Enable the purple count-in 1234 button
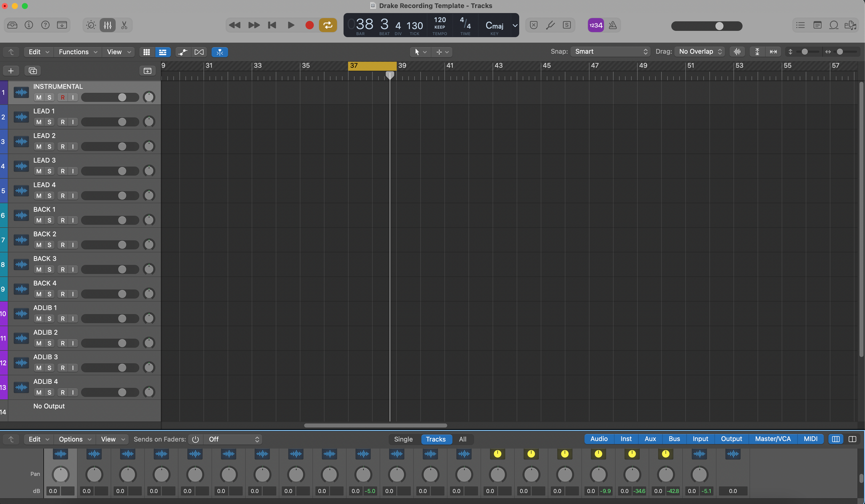The image size is (865, 504). (596, 25)
